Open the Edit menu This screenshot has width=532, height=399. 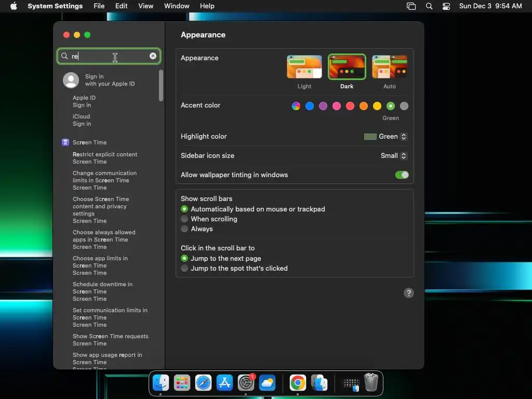121,6
